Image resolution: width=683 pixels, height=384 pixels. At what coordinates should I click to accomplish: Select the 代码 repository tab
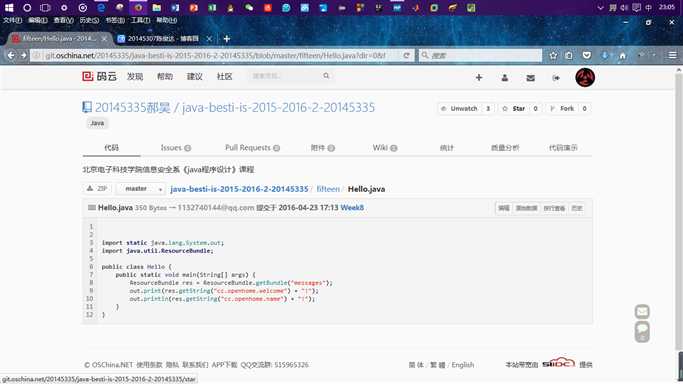tap(112, 148)
